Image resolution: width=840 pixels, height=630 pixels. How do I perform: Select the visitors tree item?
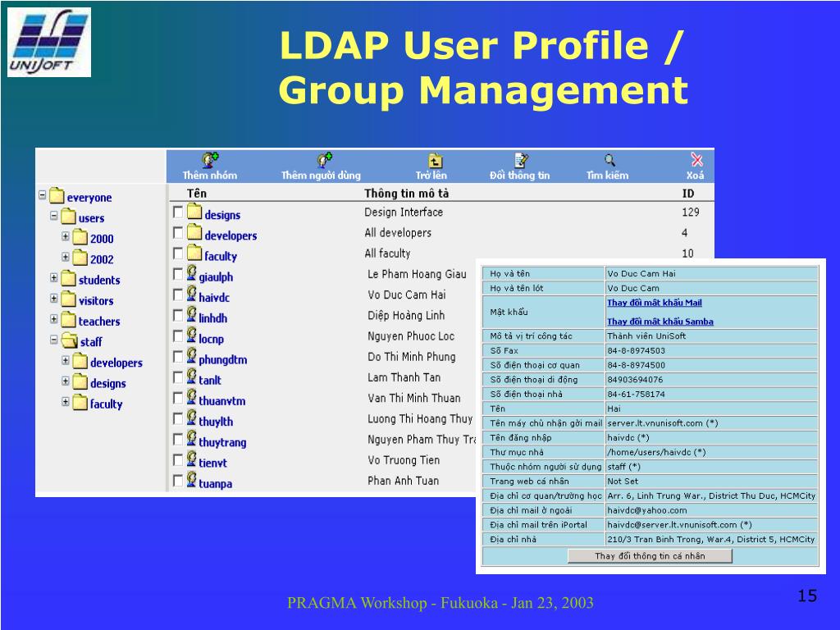96,301
